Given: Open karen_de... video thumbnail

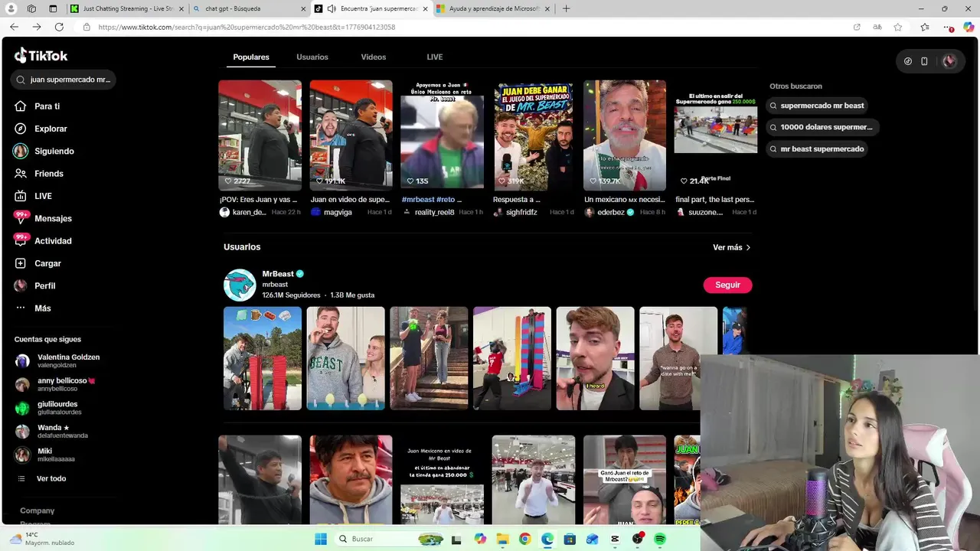Looking at the screenshot, I should tap(260, 135).
